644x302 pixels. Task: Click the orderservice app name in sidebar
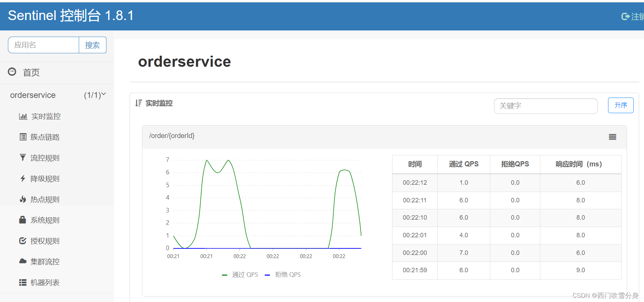pyautogui.click(x=33, y=95)
